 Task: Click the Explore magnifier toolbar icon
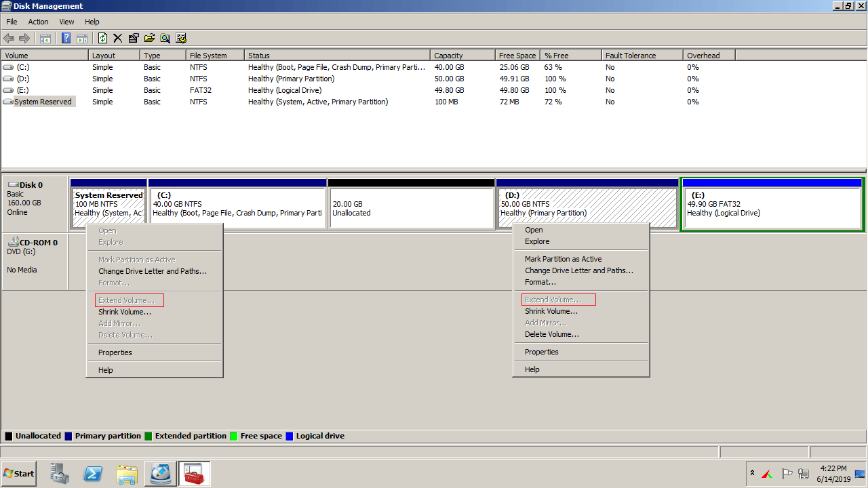pyautogui.click(x=165, y=39)
